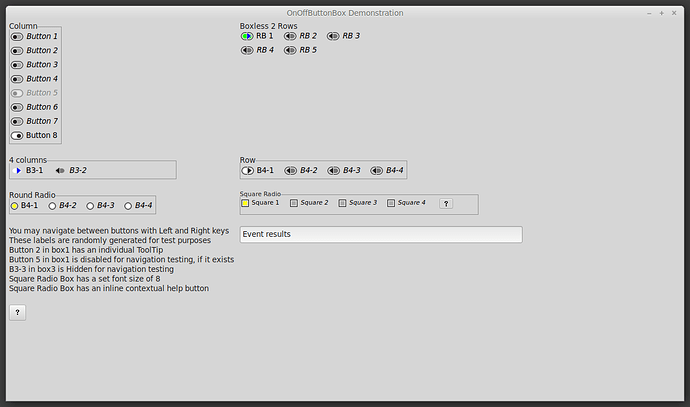Open the help button below the notes
690x407 pixels.
click(18, 312)
